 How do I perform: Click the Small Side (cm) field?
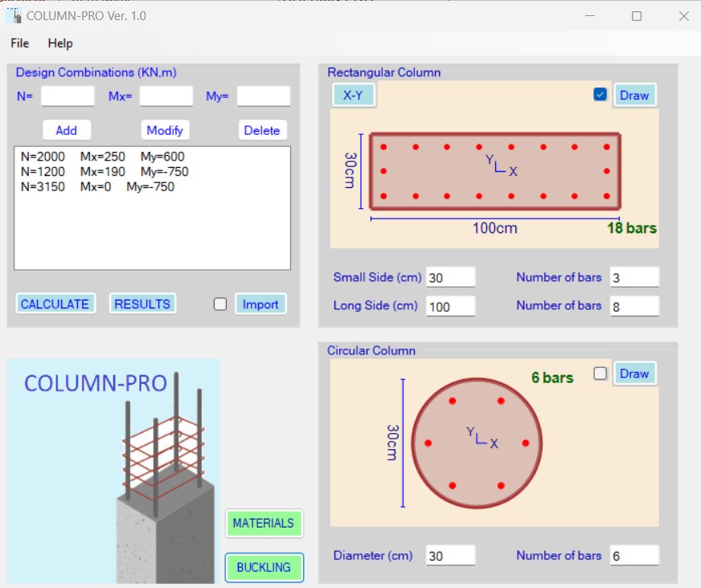click(450, 277)
